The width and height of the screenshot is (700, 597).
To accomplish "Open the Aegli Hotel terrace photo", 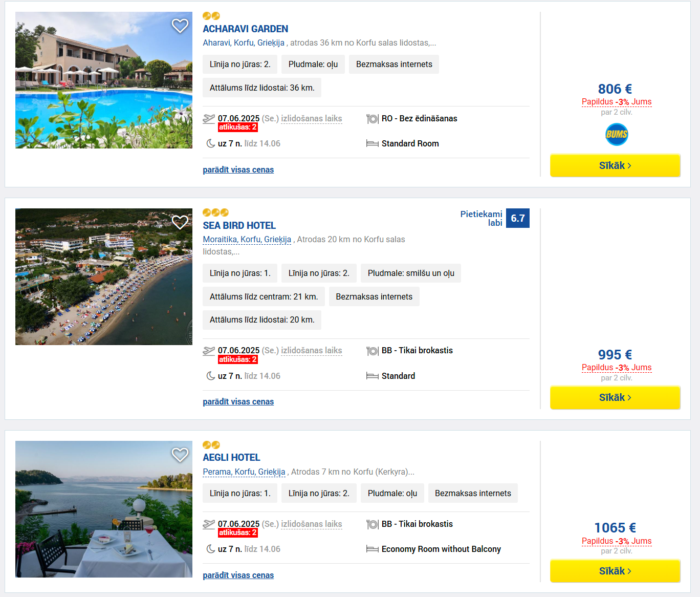I will (x=104, y=509).
